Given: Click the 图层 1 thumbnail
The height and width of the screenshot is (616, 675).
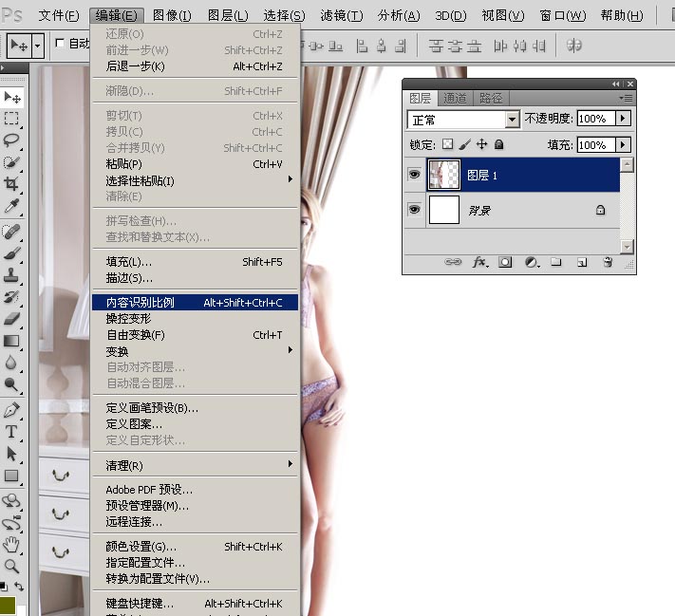Looking at the screenshot, I should tap(444, 175).
